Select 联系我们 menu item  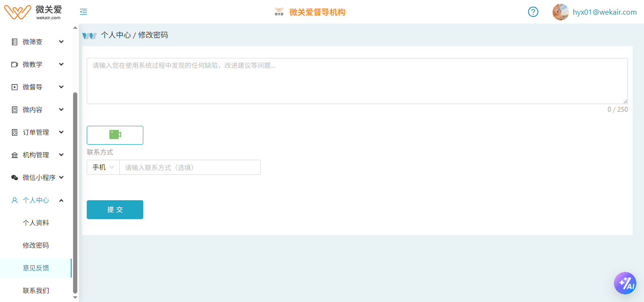click(36, 291)
